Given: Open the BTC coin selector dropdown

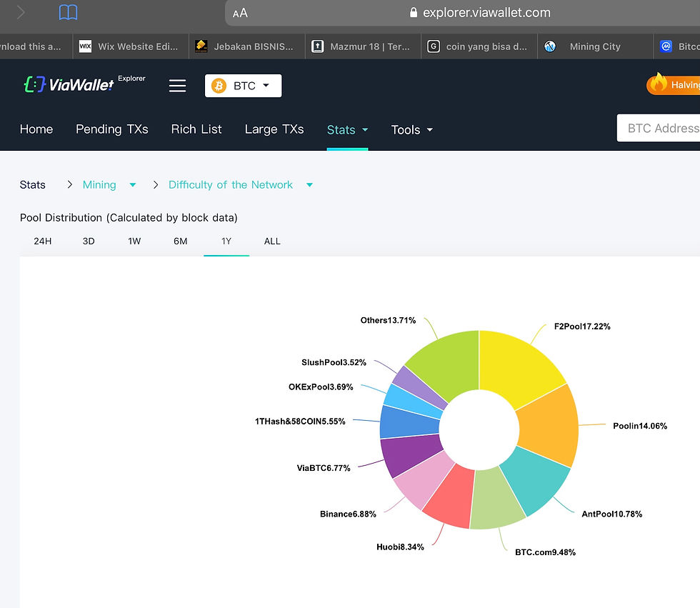Looking at the screenshot, I should pos(244,86).
